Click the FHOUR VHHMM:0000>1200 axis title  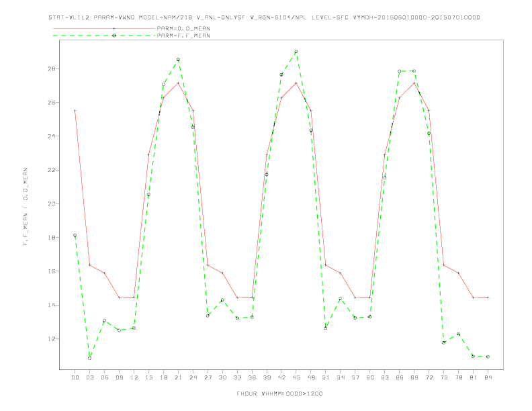[x=279, y=394]
